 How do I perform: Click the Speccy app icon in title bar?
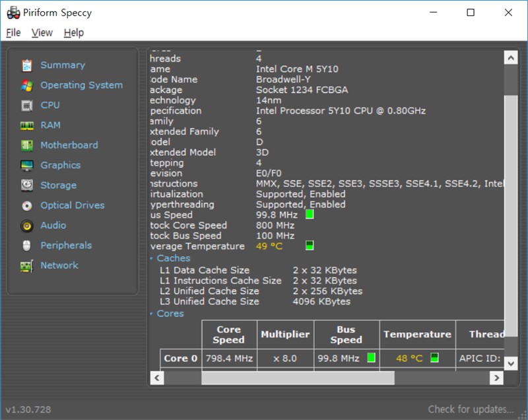pyautogui.click(x=13, y=13)
